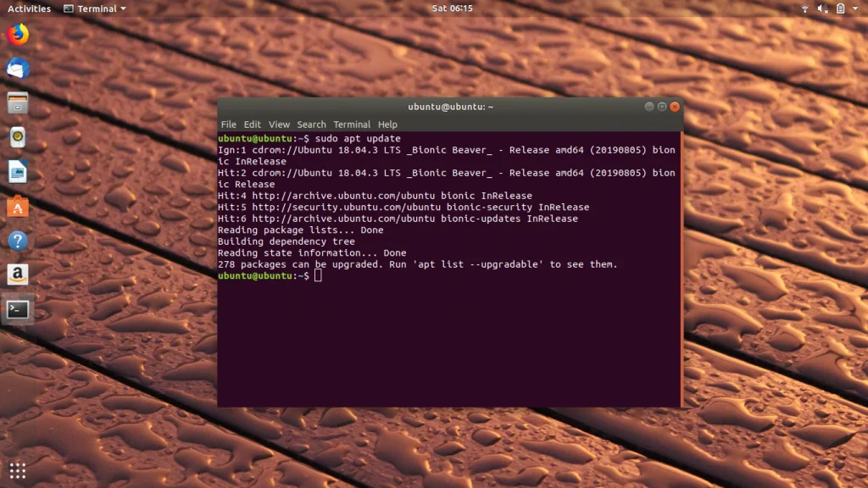Click the 'Hit:2 cdrom://Ubuntu' line
868x488 pixels.
point(447,178)
